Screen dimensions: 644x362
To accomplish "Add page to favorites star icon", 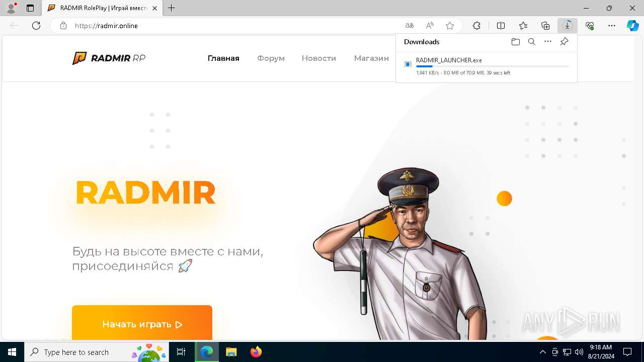I will 450,26.
